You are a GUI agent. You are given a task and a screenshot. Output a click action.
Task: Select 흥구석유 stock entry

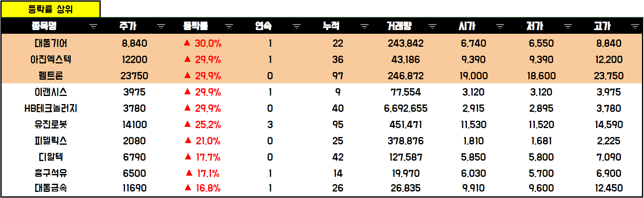pos(51,173)
